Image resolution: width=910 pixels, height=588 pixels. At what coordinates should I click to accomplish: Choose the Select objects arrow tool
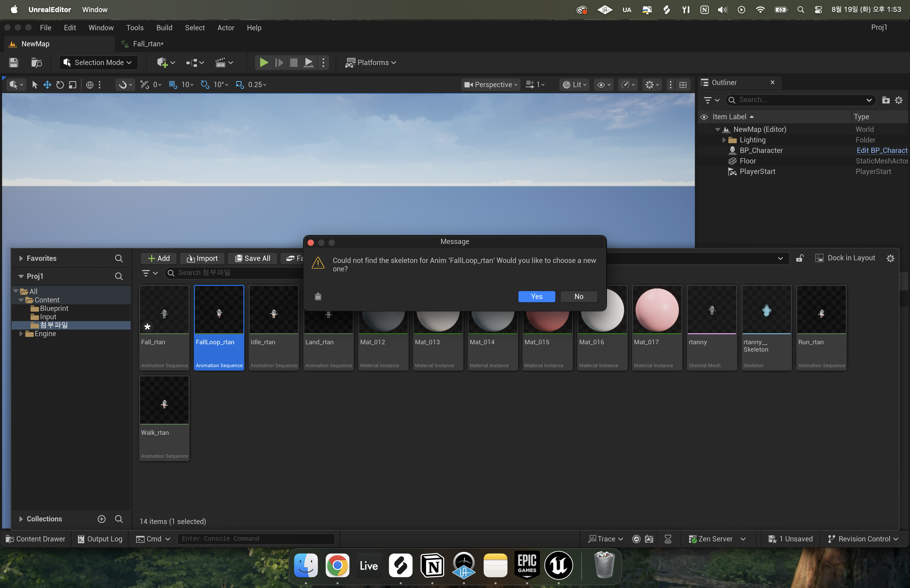tap(35, 85)
